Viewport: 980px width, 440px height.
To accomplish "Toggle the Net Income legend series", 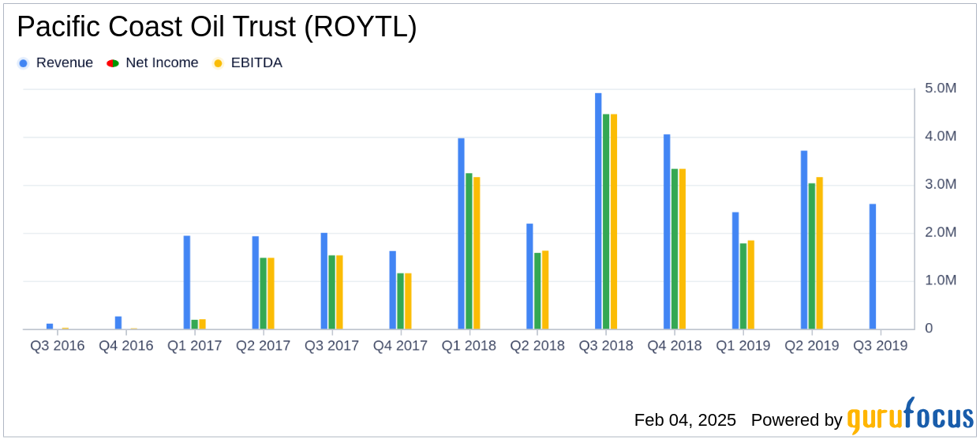I will pos(162,63).
